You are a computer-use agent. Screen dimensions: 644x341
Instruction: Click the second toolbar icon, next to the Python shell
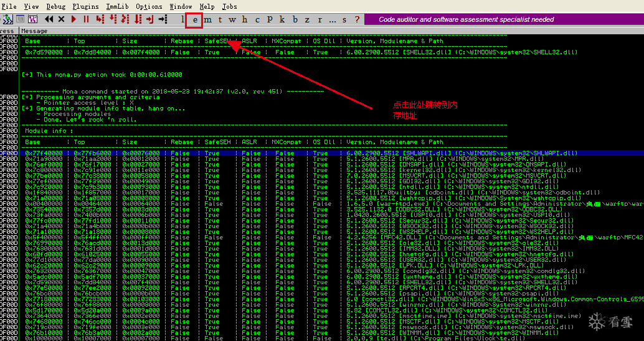(x=20, y=19)
